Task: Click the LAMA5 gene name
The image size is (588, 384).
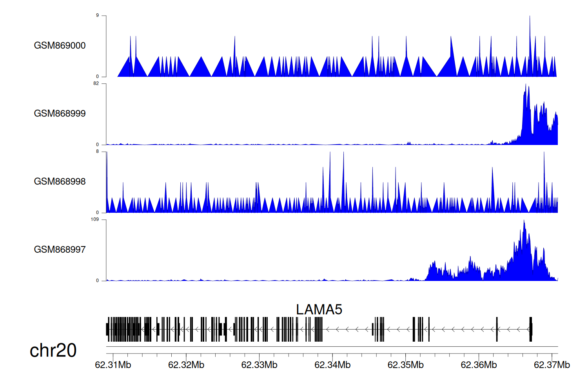Action: click(x=319, y=310)
